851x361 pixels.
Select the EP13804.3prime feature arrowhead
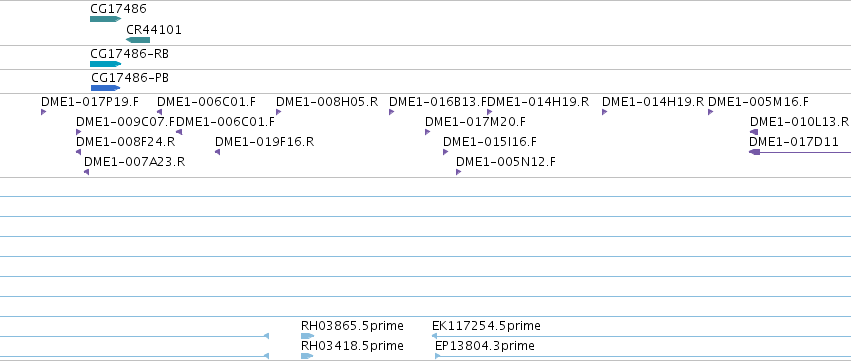pos(438,356)
